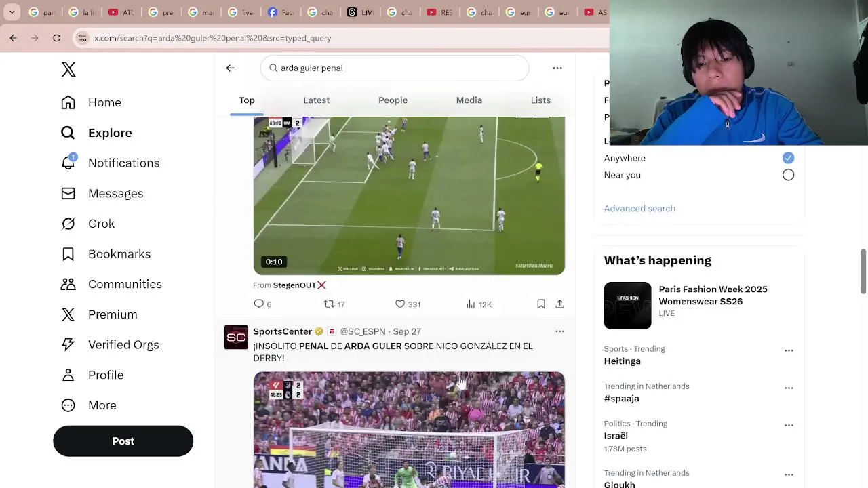
Task: Open the Sep 27 post timestamp
Action: (407, 331)
